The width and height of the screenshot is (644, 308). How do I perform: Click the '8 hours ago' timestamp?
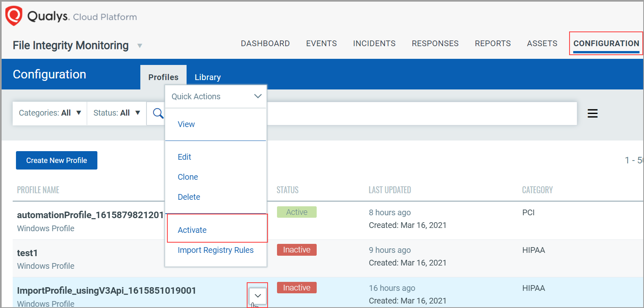(x=390, y=212)
